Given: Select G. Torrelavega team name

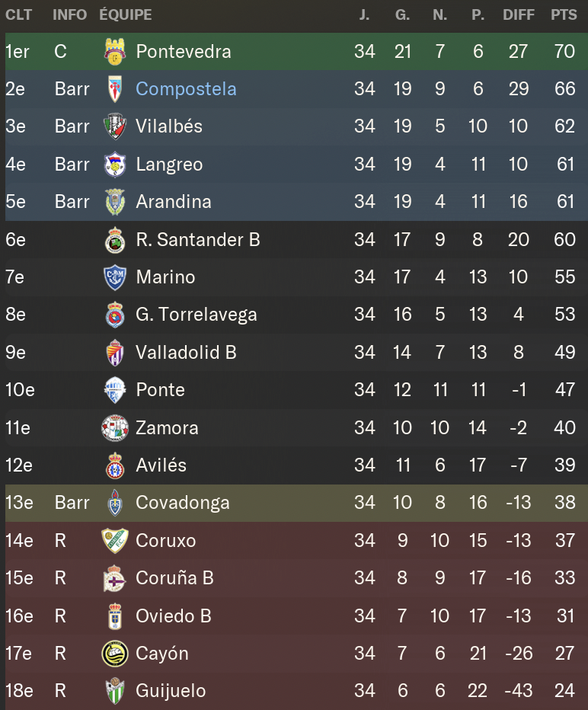Looking at the screenshot, I should point(197,315).
